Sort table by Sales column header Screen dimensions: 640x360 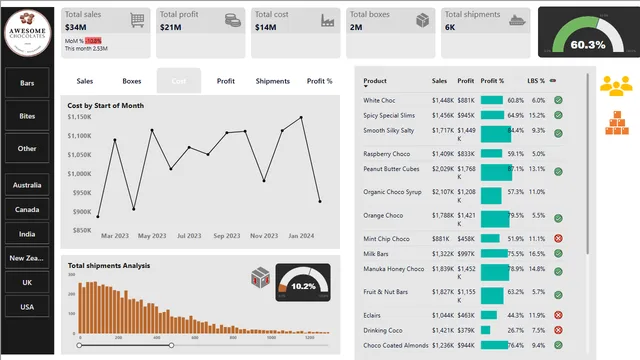point(439,81)
